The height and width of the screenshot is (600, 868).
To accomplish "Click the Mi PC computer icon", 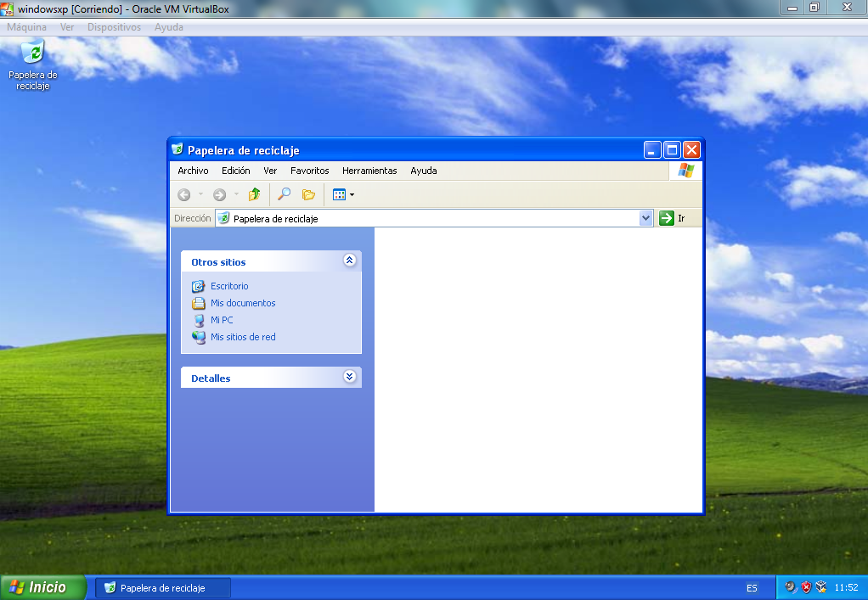I will (x=199, y=320).
